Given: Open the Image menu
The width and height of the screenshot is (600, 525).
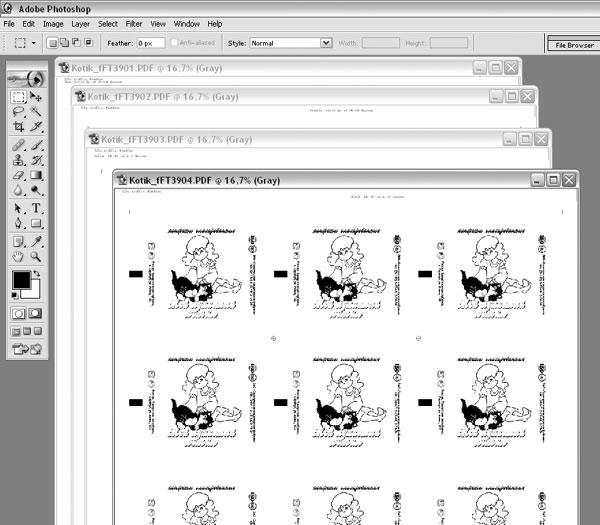Looking at the screenshot, I should (53, 23).
